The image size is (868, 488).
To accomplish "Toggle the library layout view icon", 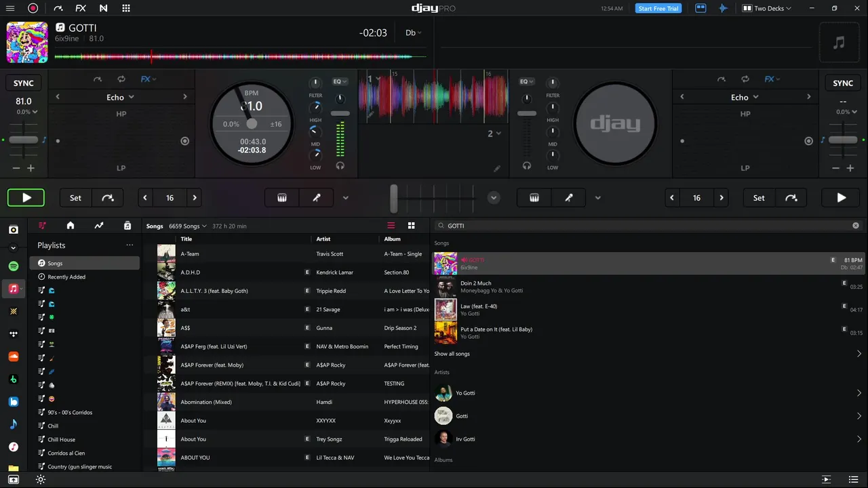I will pyautogui.click(x=701, y=8).
